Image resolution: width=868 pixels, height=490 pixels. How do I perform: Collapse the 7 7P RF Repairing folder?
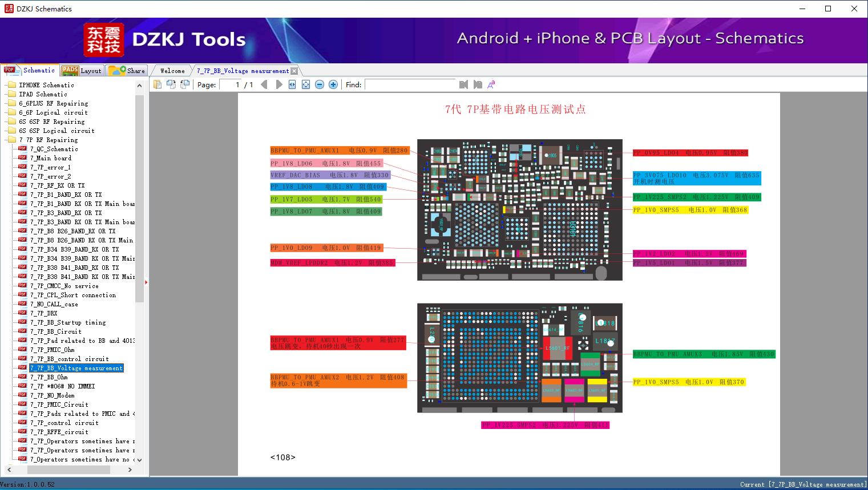coord(48,140)
